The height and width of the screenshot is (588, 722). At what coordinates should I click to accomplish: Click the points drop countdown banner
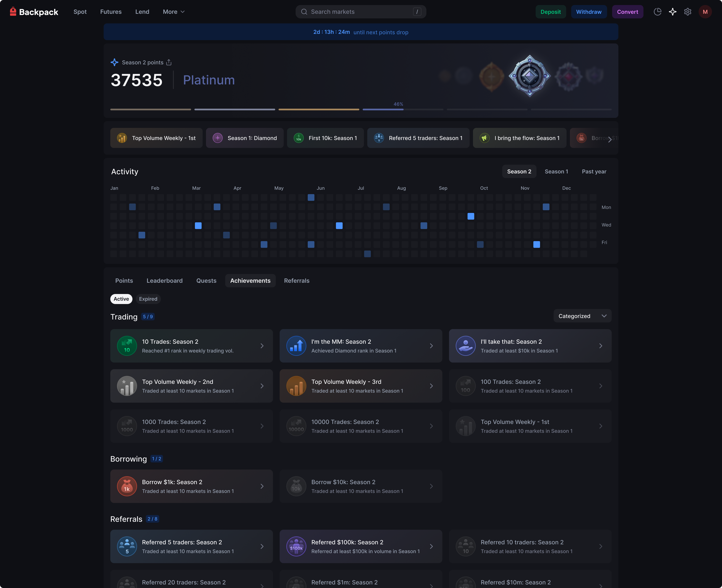[x=361, y=32]
